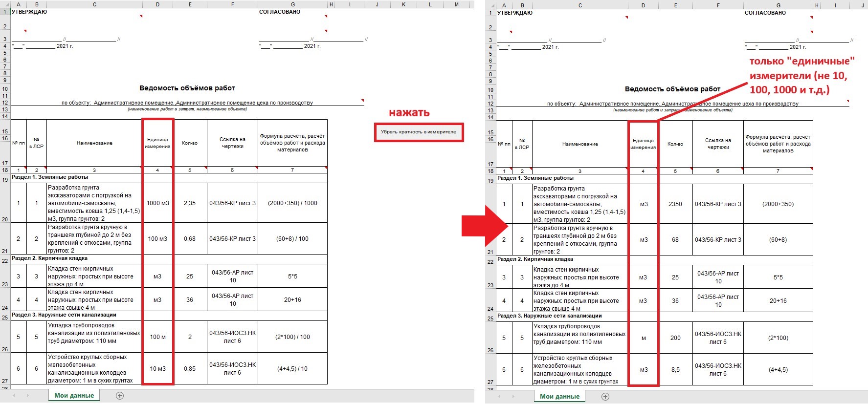Screen dimensions: 868x404
Task: Select 'Раздел 2. Кирпичная кладка' row in right sheet
Action: click(654, 259)
